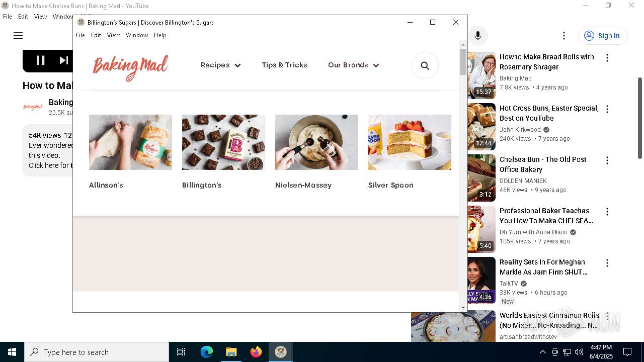This screenshot has width=644, height=362.
Task: Open Hot Cross Buns Easter Special video
Action: 549,113
